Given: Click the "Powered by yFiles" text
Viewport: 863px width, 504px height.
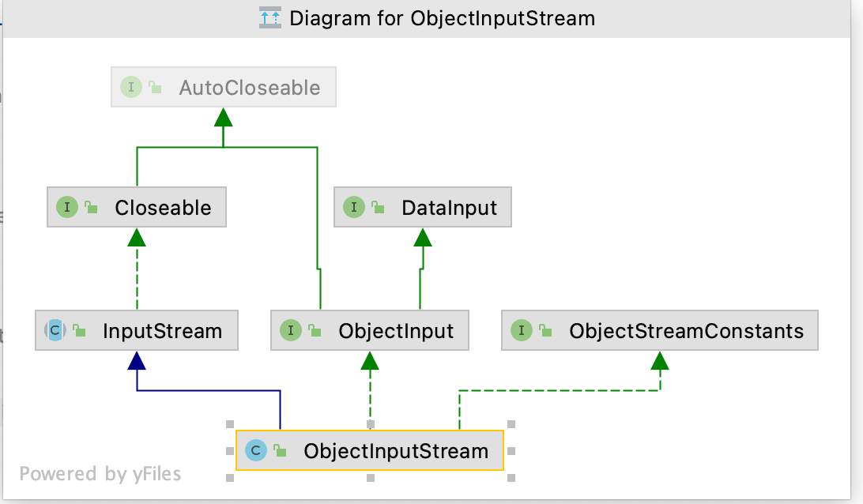Looking at the screenshot, I should 100,474.
